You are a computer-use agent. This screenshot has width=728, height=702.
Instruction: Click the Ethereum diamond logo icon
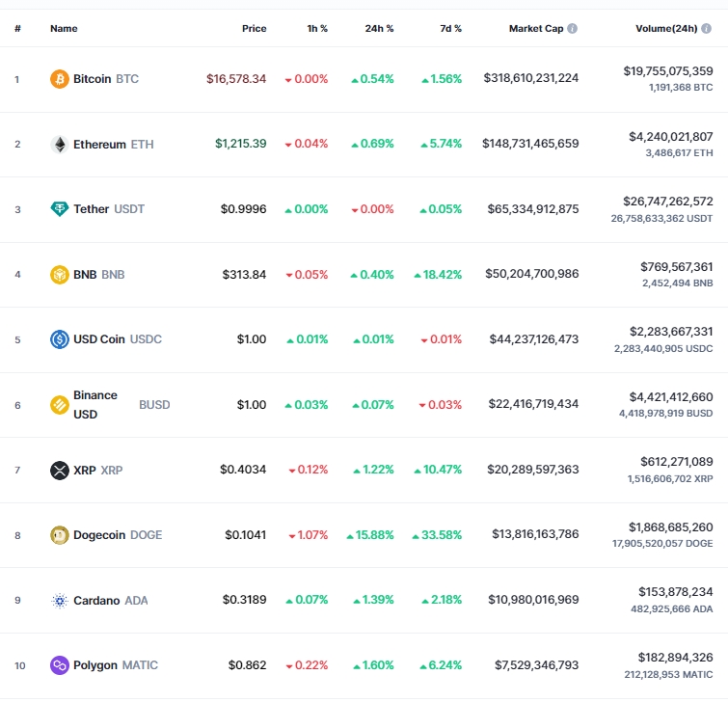coord(60,145)
